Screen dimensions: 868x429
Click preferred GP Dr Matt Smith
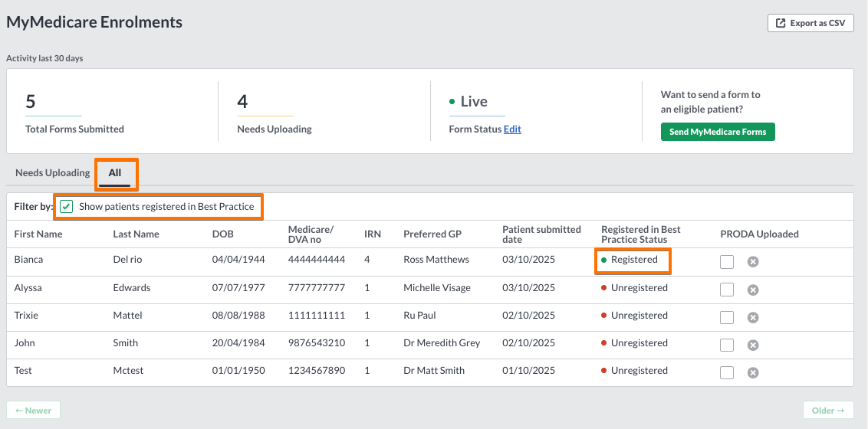point(434,371)
